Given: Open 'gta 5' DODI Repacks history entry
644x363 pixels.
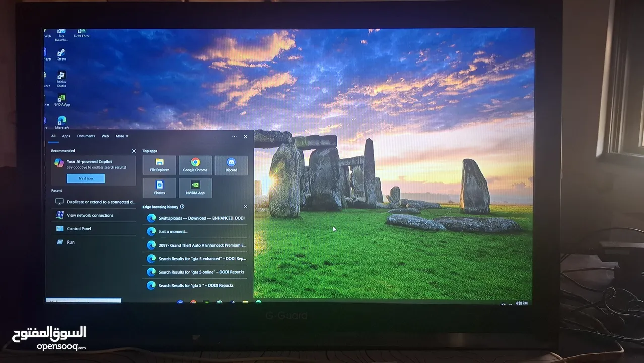Looking at the screenshot, I should [195, 285].
